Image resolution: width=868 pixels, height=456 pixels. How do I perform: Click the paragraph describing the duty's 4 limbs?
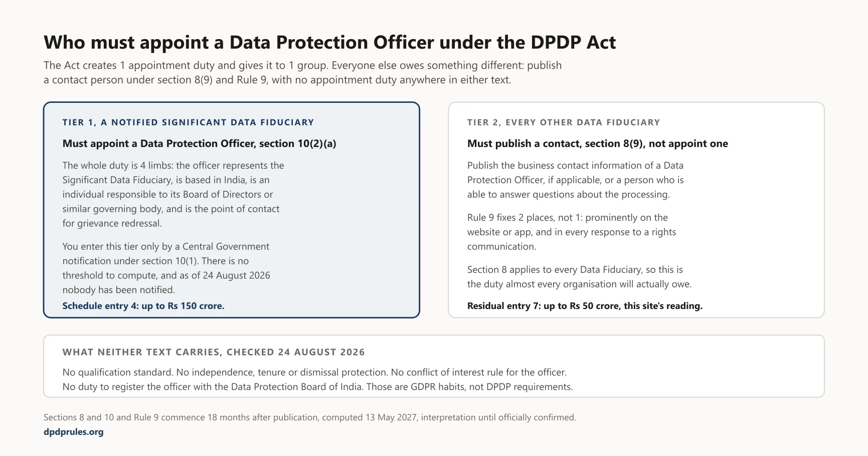click(173, 194)
